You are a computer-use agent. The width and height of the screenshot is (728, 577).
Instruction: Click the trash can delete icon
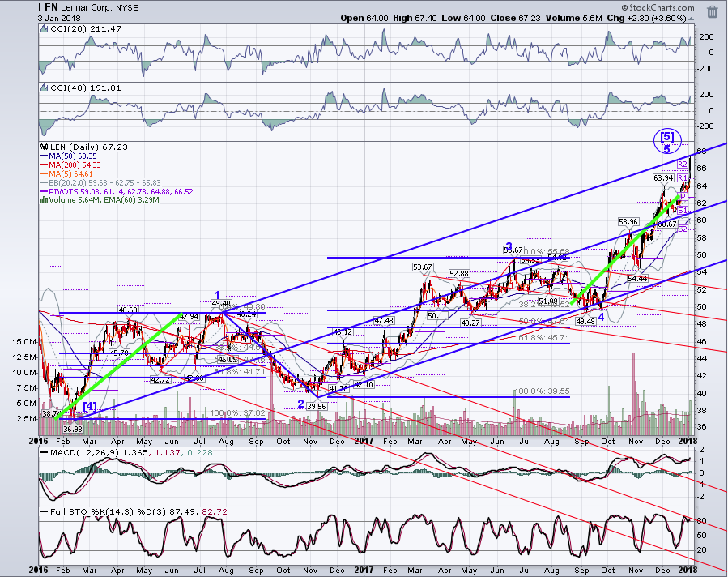coord(713,11)
